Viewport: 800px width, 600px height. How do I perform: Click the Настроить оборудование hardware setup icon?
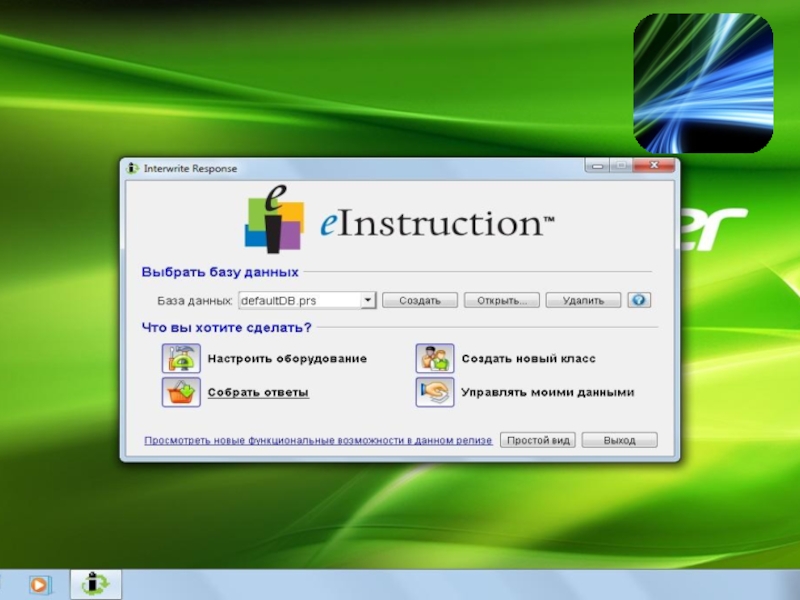pyautogui.click(x=181, y=358)
